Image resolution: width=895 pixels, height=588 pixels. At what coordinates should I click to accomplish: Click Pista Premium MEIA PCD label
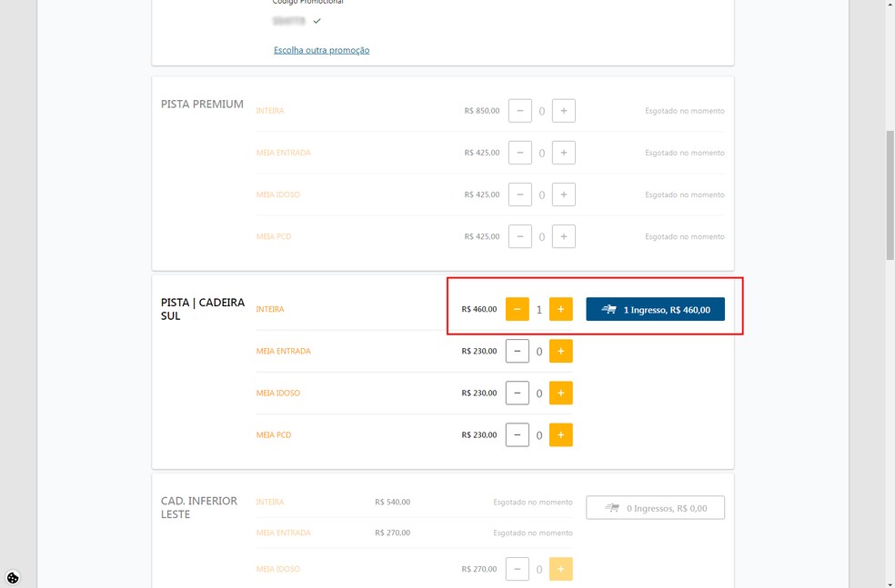[x=274, y=236]
